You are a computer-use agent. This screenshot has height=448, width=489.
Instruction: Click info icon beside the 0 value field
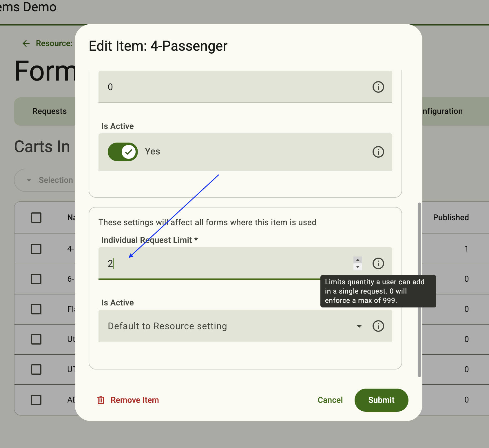click(378, 87)
